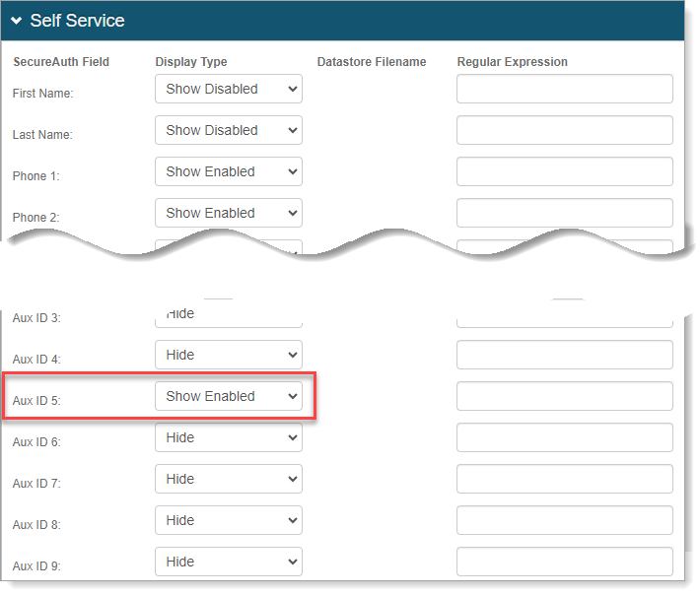Image resolution: width=700 pixels, height=596 pixels.
Task: Open Aux ID 9 display type dropdown
Action: (x=229, y=562)
